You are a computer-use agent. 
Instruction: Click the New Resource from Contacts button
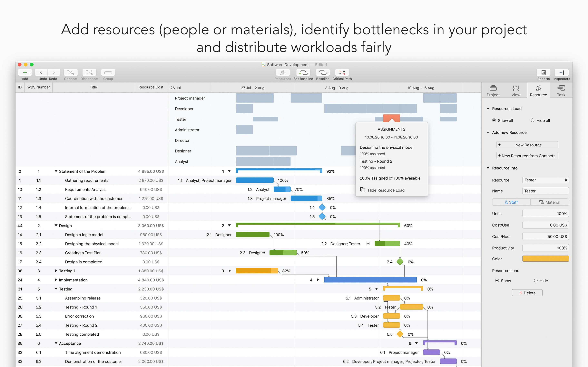point(527,156)
